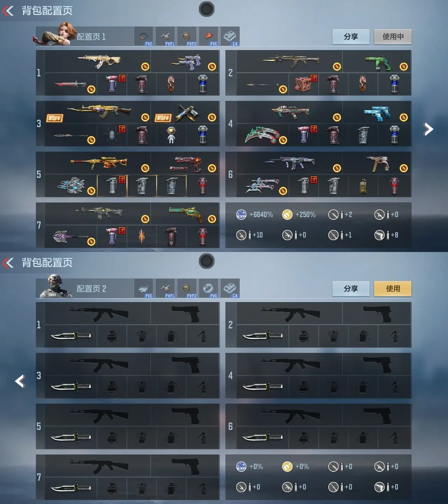Open the colorful revolver slot in loadout 7
Viewport: 448px width, 504px height.
coord(185,214)
